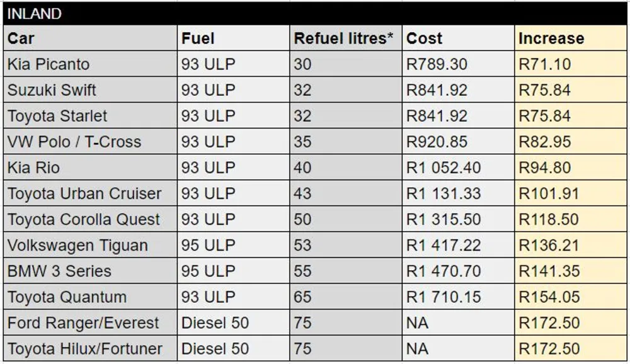Click the Fuel column header

[x=234, y=38]
